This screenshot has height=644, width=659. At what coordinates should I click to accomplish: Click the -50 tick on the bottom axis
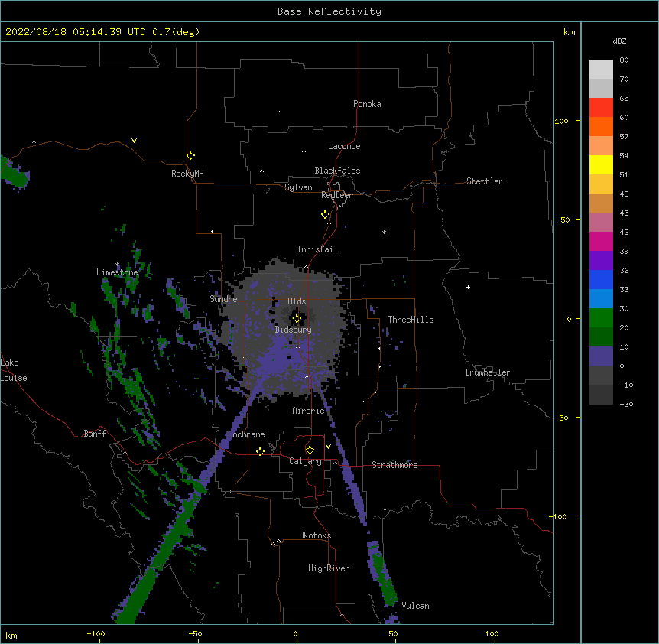click(x=195, y=633)
